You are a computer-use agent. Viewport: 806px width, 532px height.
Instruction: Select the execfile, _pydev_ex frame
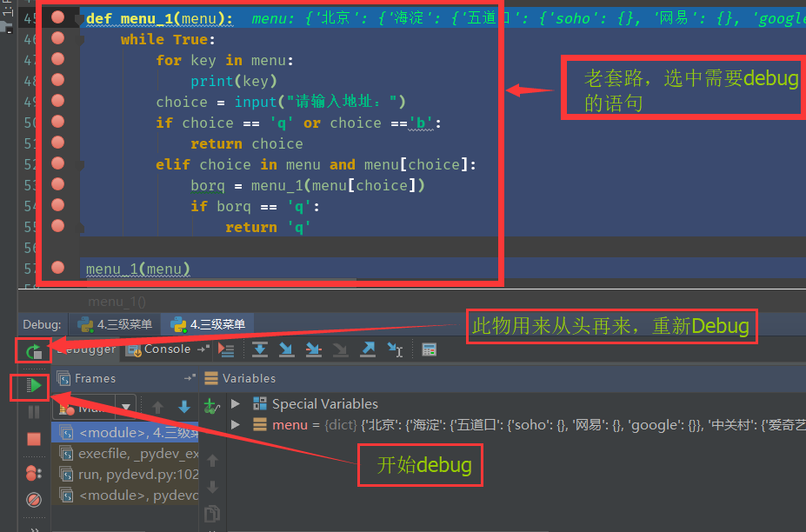click(125, 454)
